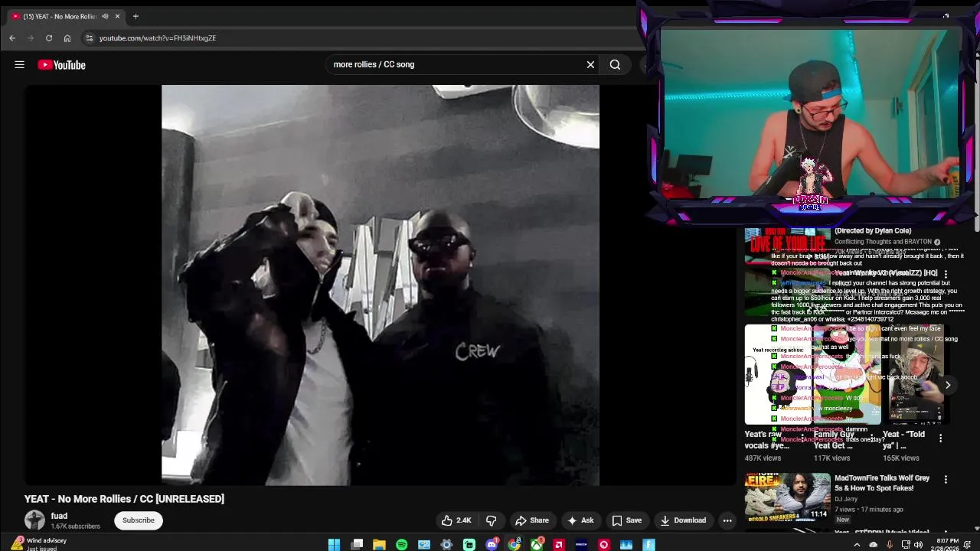
Task: Go back in the browser
Action: [12, 38]
